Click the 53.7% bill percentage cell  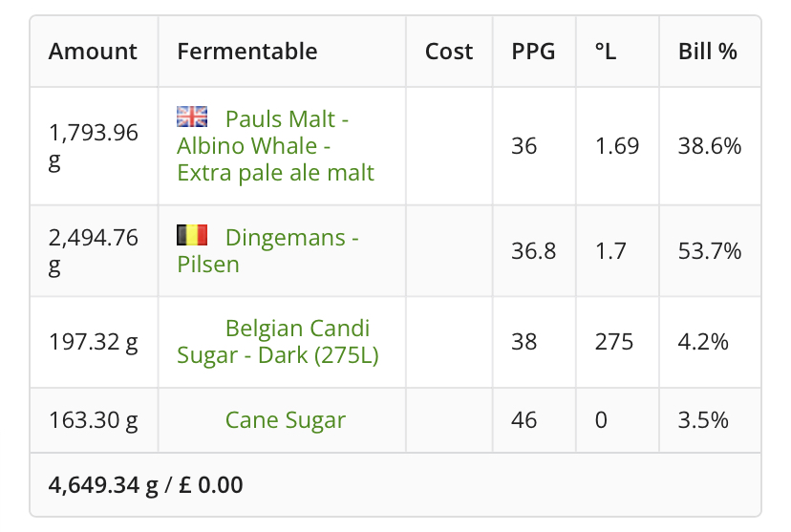(710, 250)
